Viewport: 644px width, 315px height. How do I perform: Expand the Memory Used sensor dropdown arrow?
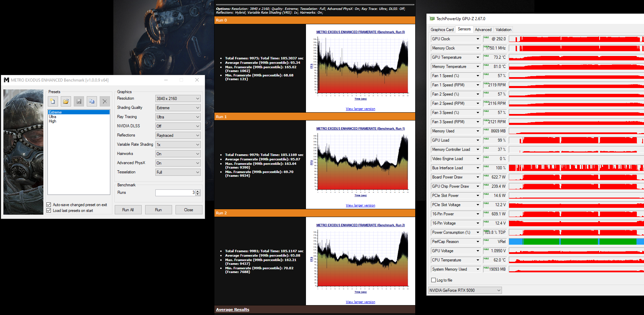click(x=478, y=131)
